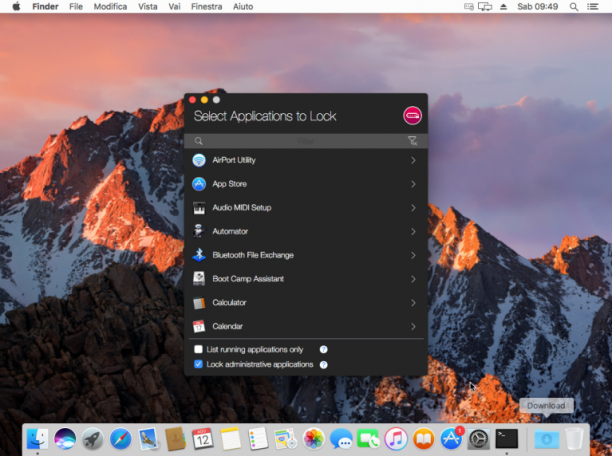Viewport: 612px width, 456px height.
Task: Select the Calendar icon in the list
Action: [199, 326]
